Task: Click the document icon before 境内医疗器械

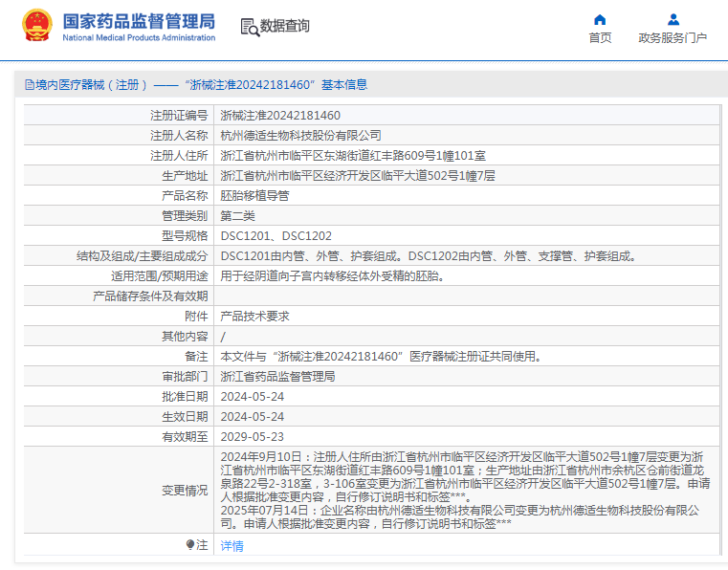Action: (30, 85)
